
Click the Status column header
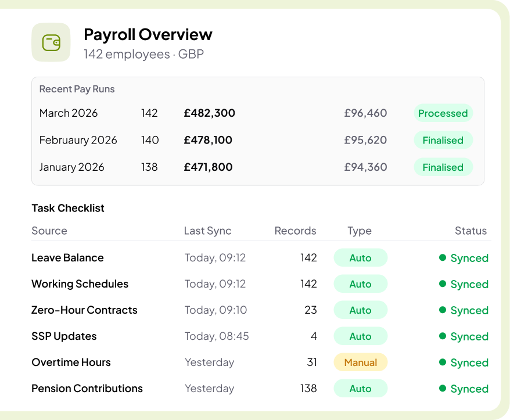[471, 231]
